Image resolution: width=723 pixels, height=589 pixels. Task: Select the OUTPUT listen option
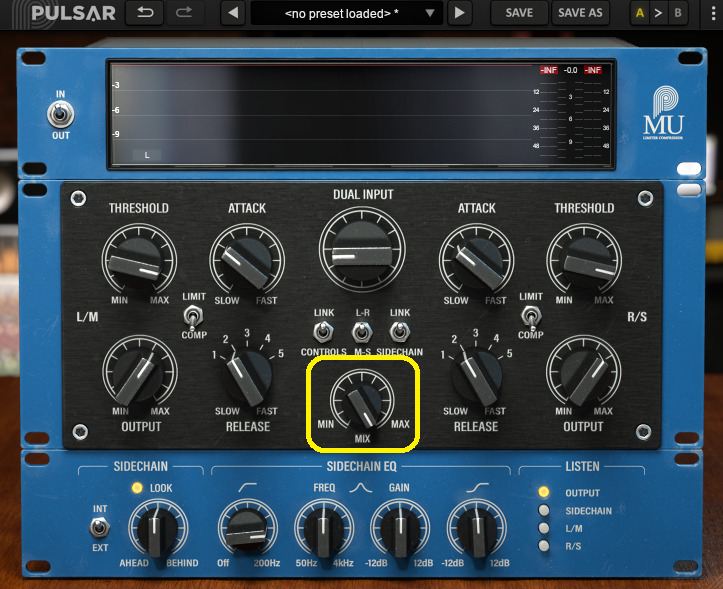tap(544, 492)
